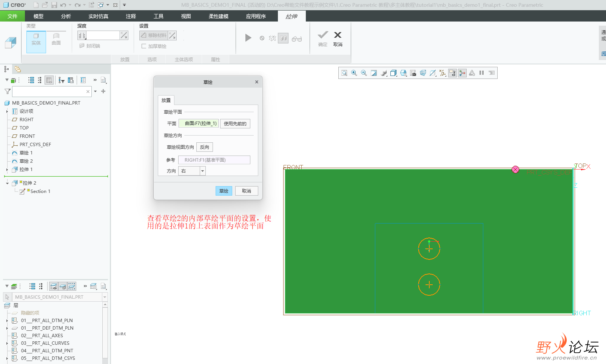This screenshot has width=606, height=364.
Task: Open the quick access customize arrow
Action: [x=124, y=5]
